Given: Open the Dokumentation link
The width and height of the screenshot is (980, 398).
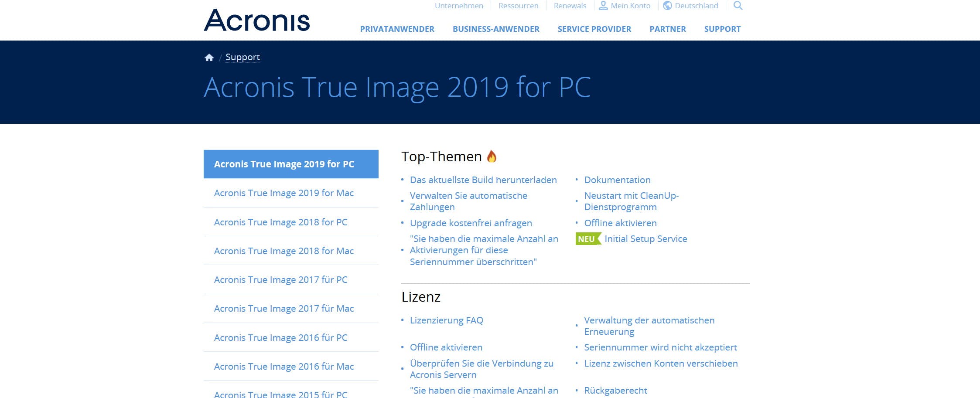Looking at the screenshot, I should coord(617,180).
